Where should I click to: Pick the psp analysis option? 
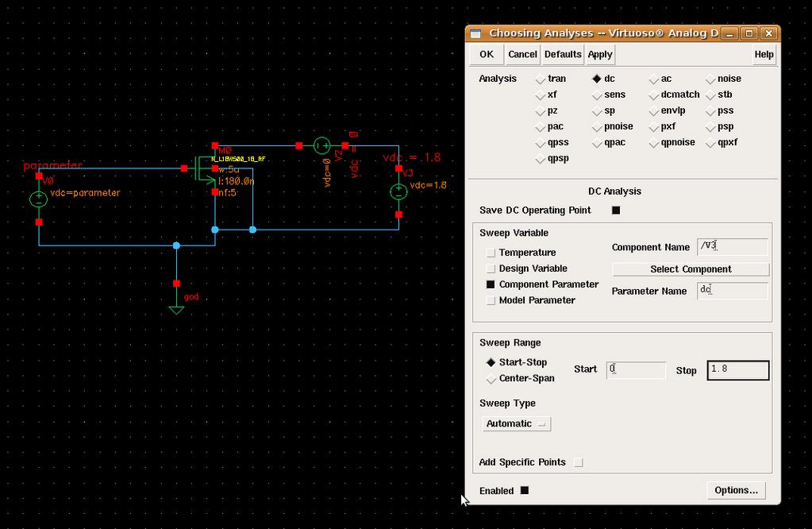(x=710, y=127)
